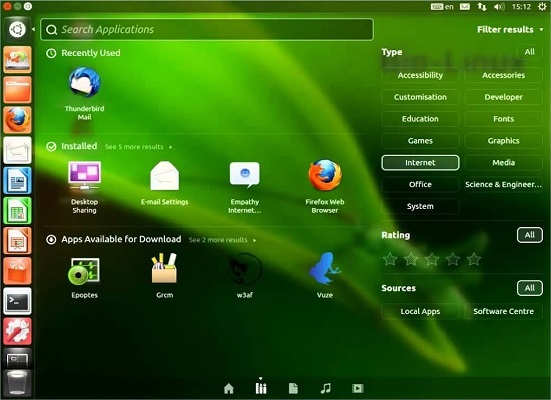Open LibreOffice Calc in launcher

17,211
